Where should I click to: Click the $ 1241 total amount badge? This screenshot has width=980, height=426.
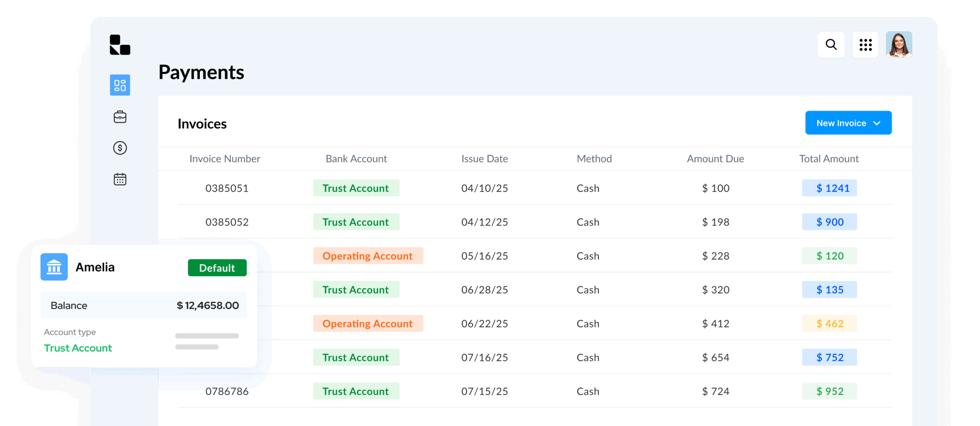(829, 188)
